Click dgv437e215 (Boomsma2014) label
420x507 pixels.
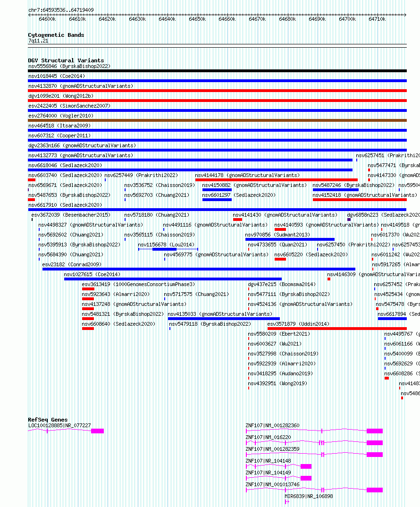(282, 284)
